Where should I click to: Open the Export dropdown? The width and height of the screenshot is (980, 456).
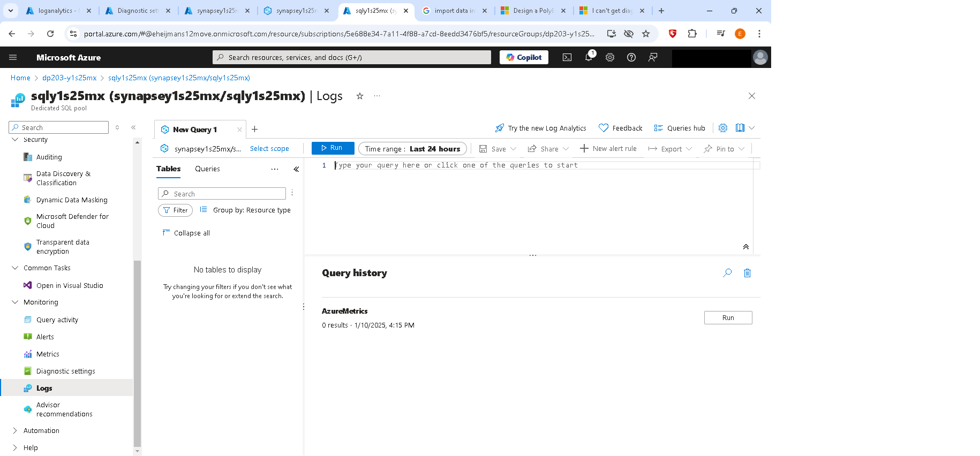click(670, 149)
